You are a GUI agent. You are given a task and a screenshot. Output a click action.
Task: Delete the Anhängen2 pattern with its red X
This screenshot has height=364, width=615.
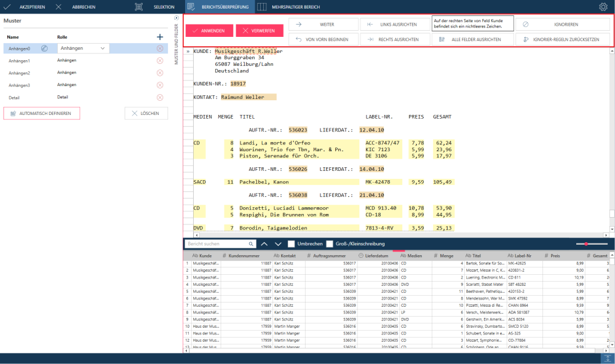(x=160, y=73)
